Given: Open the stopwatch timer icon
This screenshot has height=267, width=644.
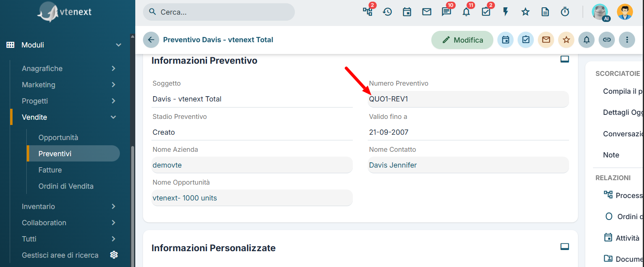Looking at the screenshot, I should 565,12.
